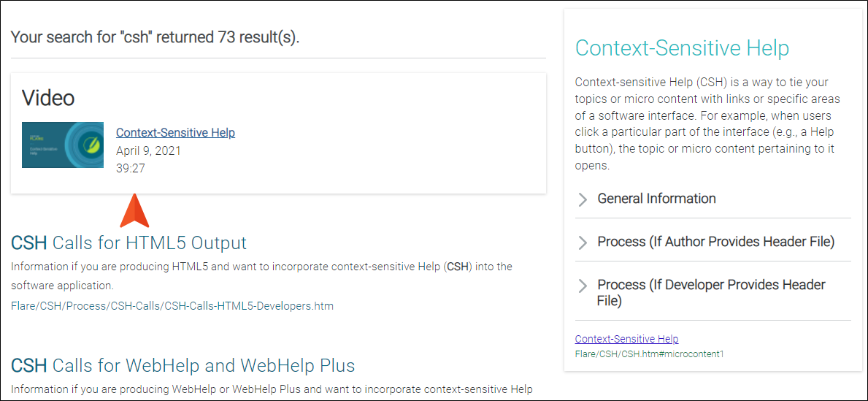
Task: Open the Context-Sensitive Help video link
Action: pyautogui.click(x=175, y=133)
